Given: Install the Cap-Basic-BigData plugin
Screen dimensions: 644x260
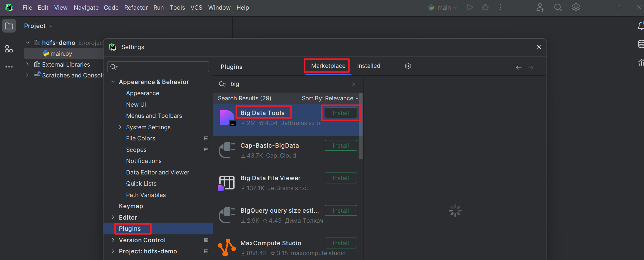Looking at the screenshot, I should 341,146.
